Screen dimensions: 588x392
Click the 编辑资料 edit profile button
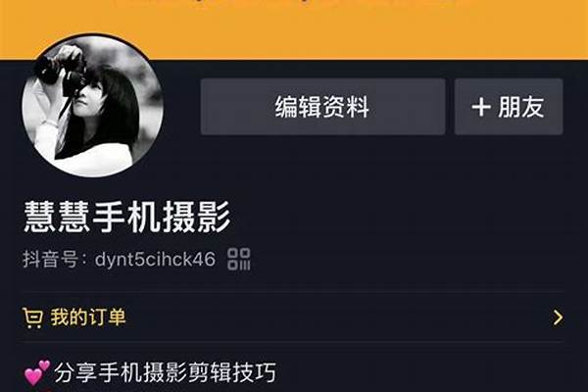pyautogui.click(x=322, y=107)
